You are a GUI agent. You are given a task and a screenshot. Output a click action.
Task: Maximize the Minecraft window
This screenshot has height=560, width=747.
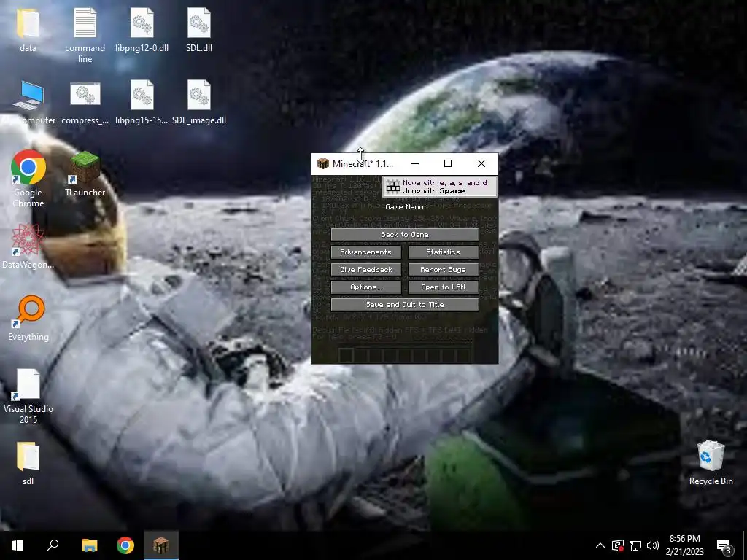pyautogui.click(x=448, y=163)
